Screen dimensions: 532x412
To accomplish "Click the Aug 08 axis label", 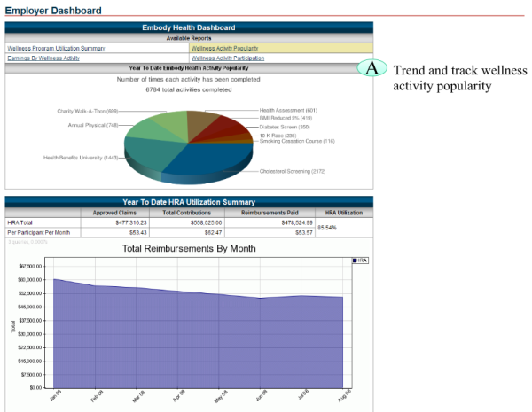I will pyautogui.click(x=345, y=396).
